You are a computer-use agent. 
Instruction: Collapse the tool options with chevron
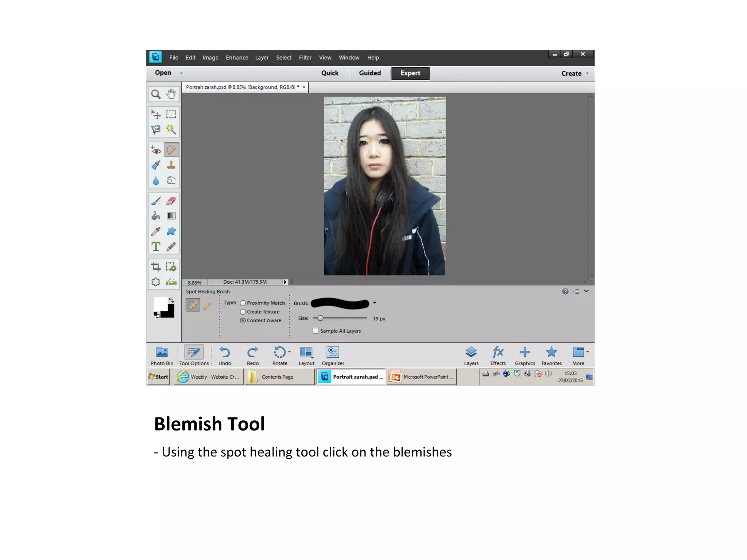pos(586,291)
